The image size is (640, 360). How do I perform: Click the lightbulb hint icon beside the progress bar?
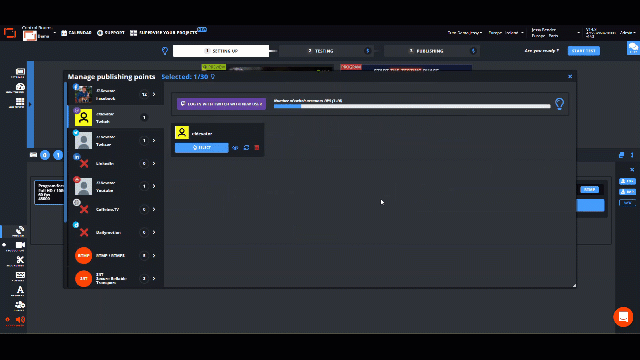pos(559,104)
